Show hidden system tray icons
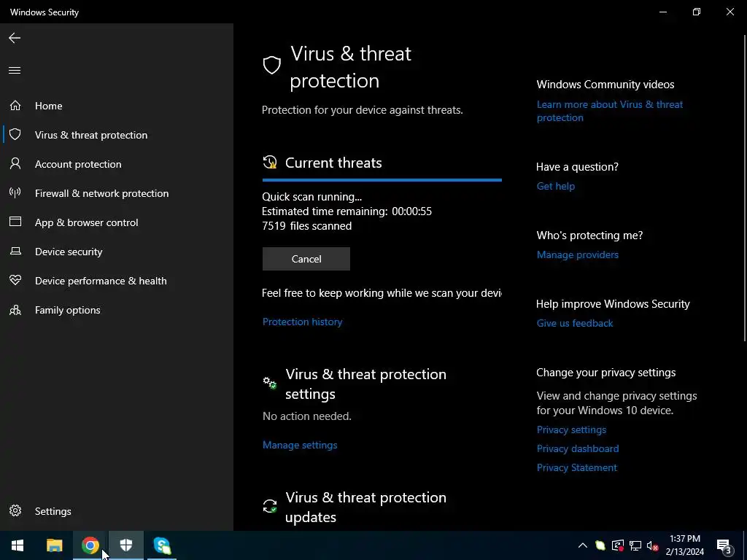This screenshot has width=747, height=560. [x=583, y=545]
